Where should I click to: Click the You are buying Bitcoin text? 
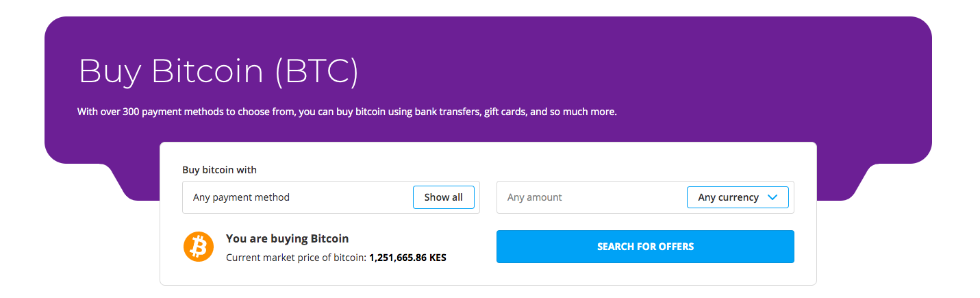288,239
